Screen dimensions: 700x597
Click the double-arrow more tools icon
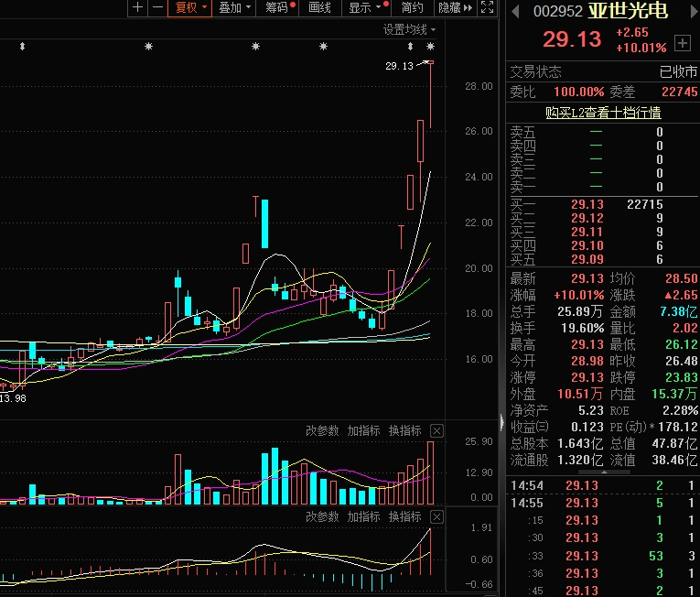coord(468,7)
